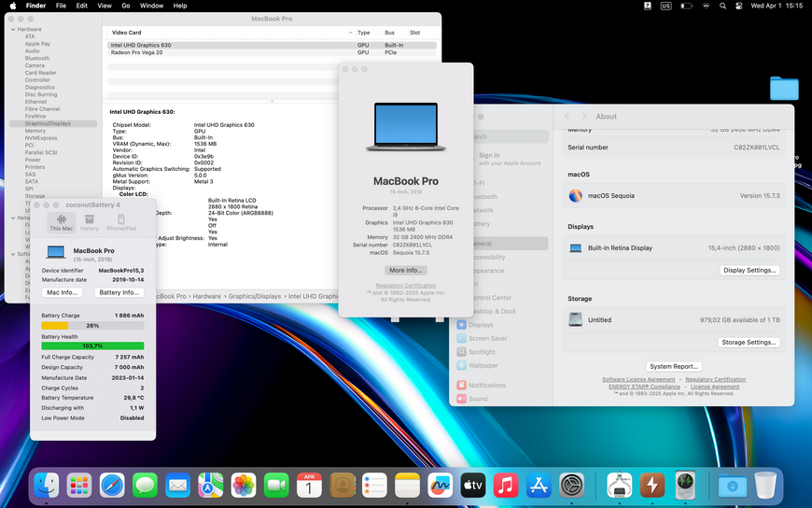Click the Battery Charge 26% bar
The height and width of the screenshot is (508, 812).
click(92, 326)
